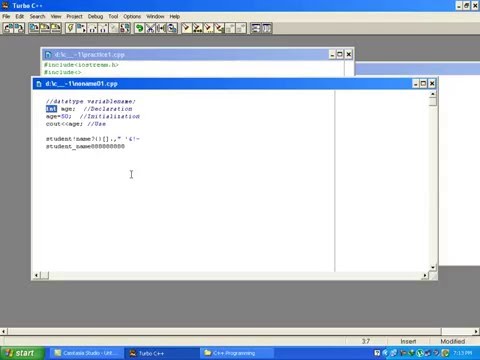The width and height of the screenshot is (480, 360).
Task: Open the View menu
Action: pos(56,16)
